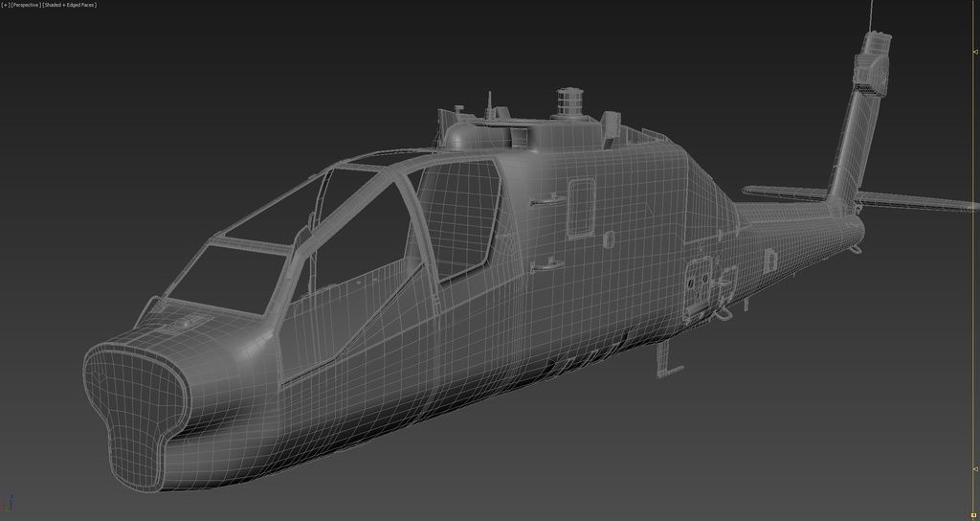The image size is (980, 521).
Task: Select the thin antenna atop the tail fin
Action: [x=870, y=13]
